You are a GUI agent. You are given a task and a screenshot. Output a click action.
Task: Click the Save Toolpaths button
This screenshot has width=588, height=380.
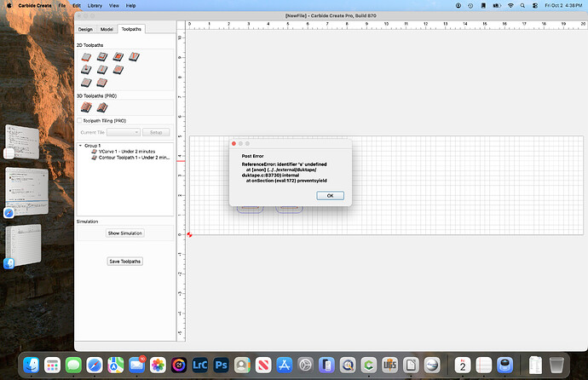click(x=125, y=262)
